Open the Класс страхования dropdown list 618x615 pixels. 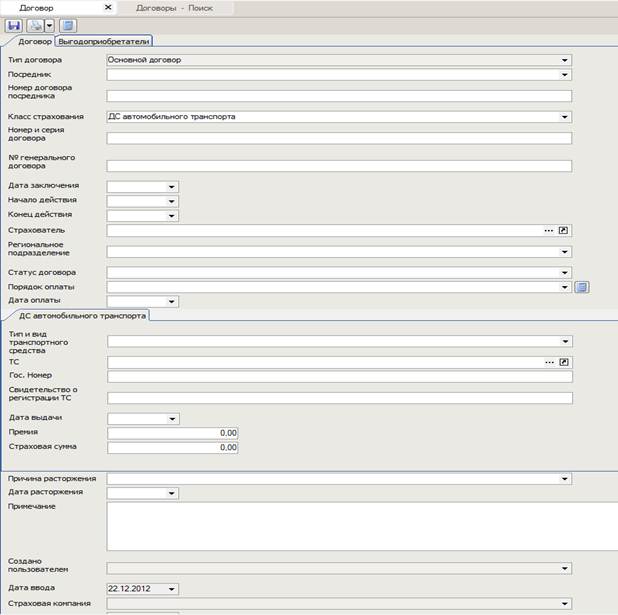[565, 117]
